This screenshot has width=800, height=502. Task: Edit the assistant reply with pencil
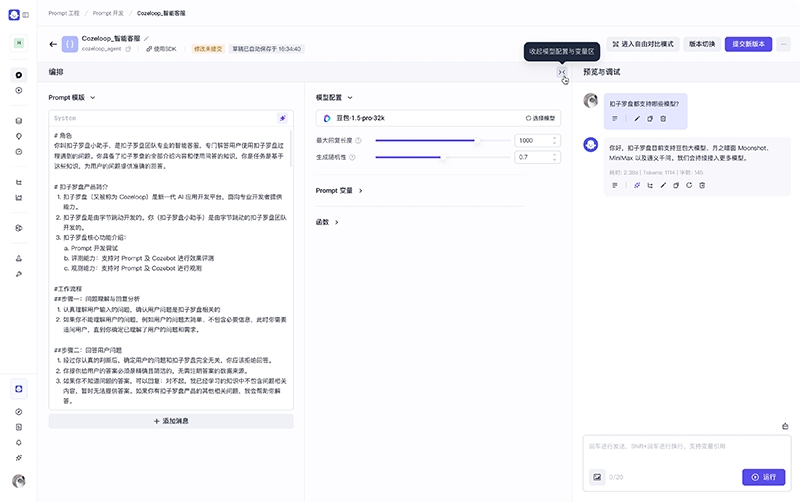click(x=663, y=185)
